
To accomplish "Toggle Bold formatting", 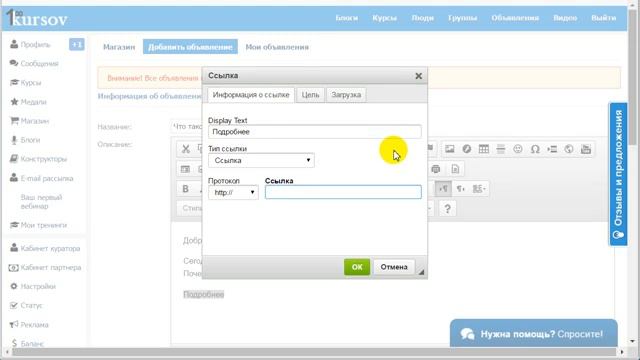I will click(x=185, y=189).
